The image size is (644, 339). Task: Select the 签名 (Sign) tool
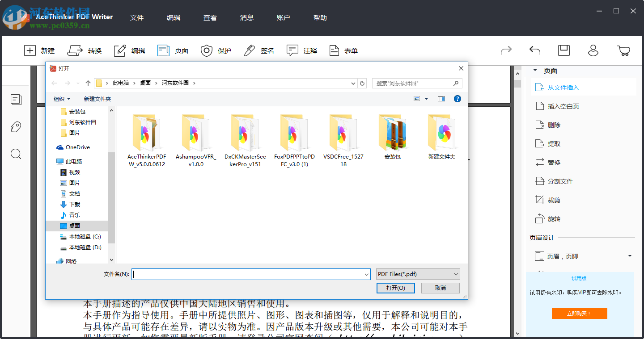[x=259, y=50]
